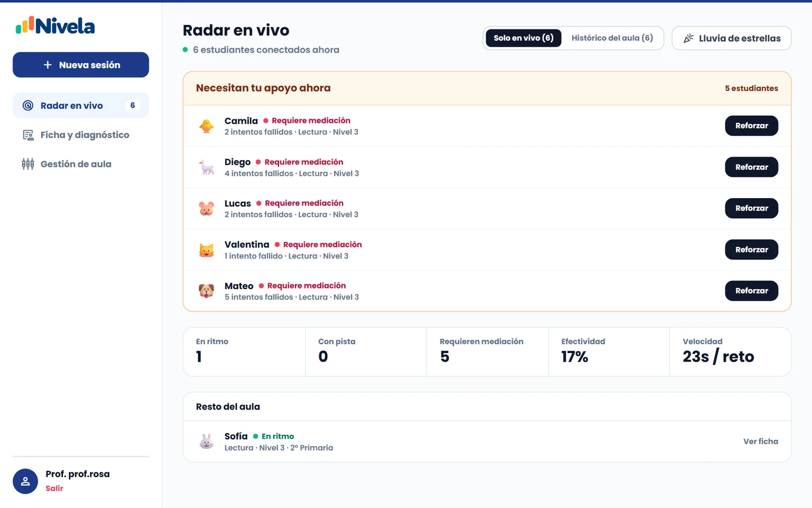Click Sofía's rabbit avatar
The height and width of the screenshot is (508, 812).
[x=207, y=441]
